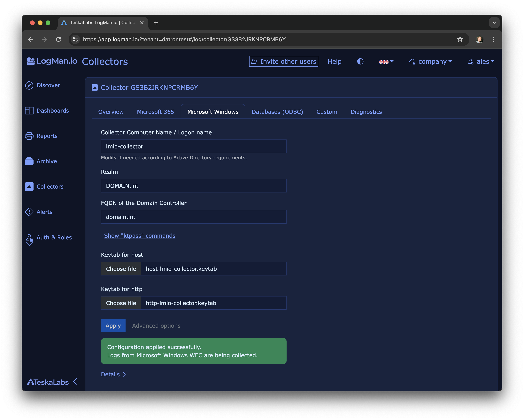Click the Reports printer icon
Image resolution: width=524 pixels, height=420 pixels.
(x=29, y=136)
